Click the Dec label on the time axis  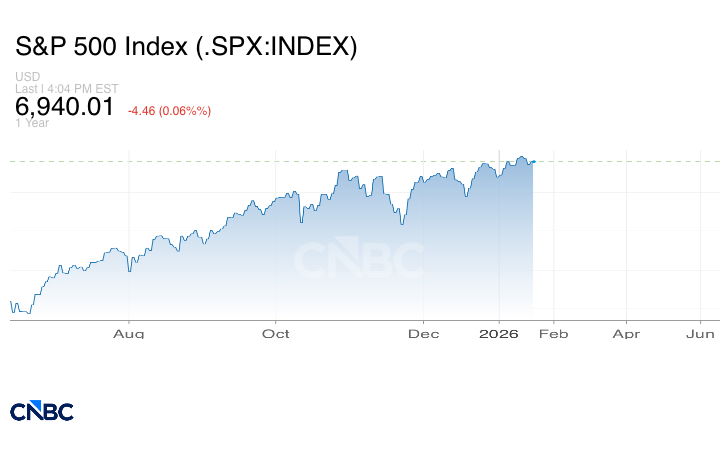[x=423, y=333]
